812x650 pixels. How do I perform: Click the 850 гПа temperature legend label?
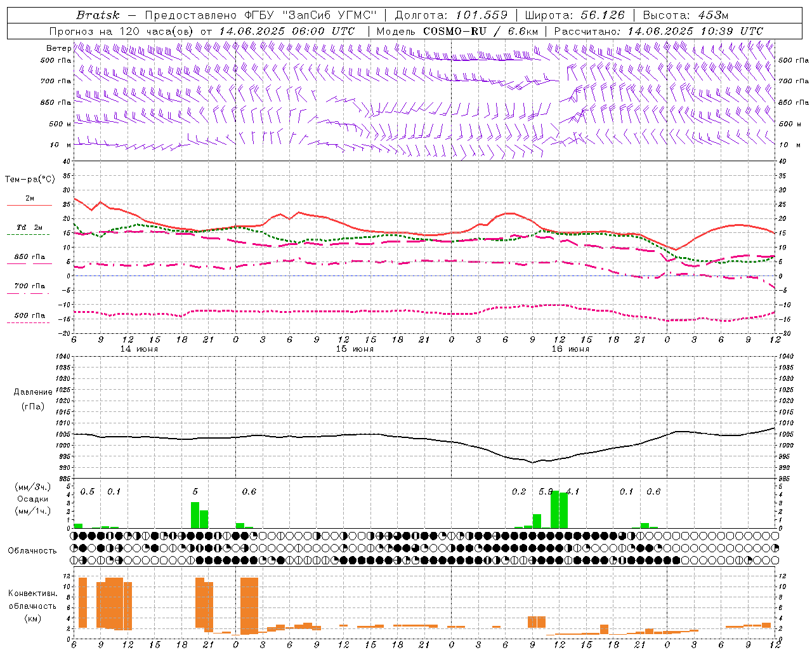click(30, 257)
